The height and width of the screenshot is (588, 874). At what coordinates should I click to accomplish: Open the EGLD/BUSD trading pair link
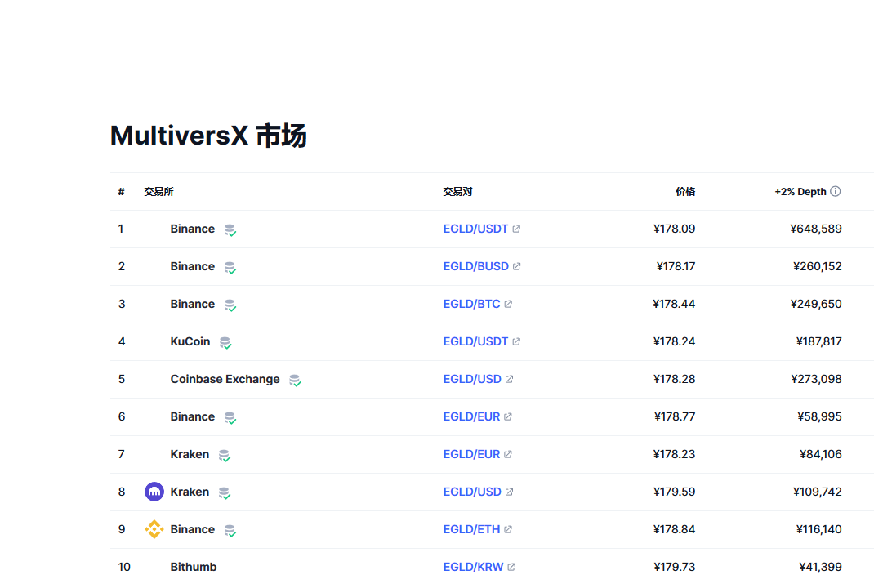(x=476, y=266)
